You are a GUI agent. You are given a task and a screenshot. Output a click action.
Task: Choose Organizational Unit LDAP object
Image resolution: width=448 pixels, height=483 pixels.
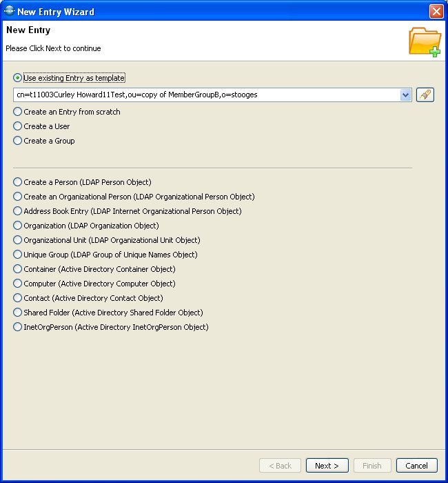pos(18,240)
